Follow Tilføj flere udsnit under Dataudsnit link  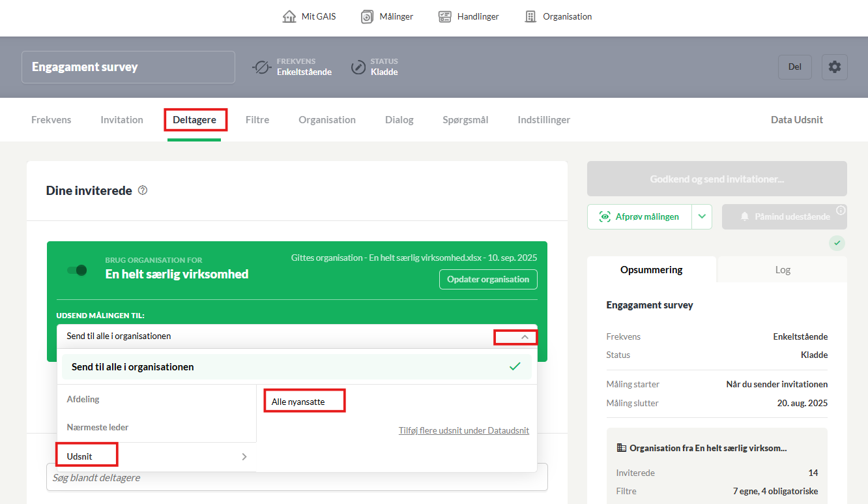tap(464, 431)
